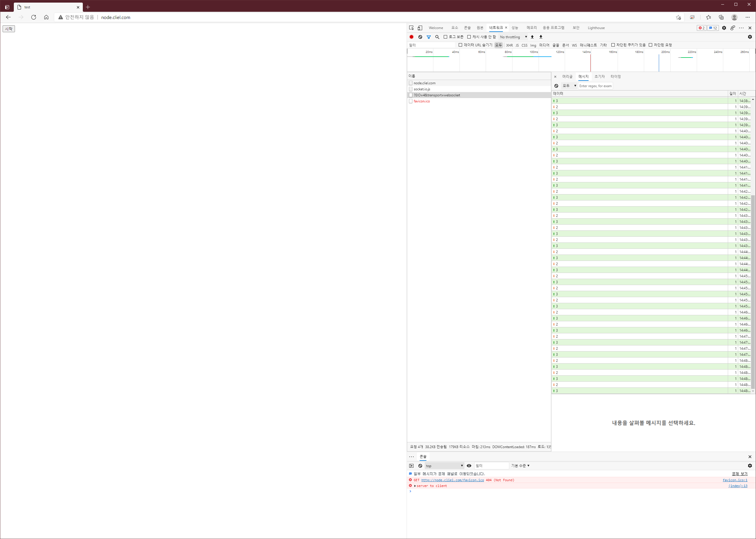The width and height of the screenshot is (756, 539).
Task: Enable the 로그 보존 checkbox
Action: coord(445,37)
